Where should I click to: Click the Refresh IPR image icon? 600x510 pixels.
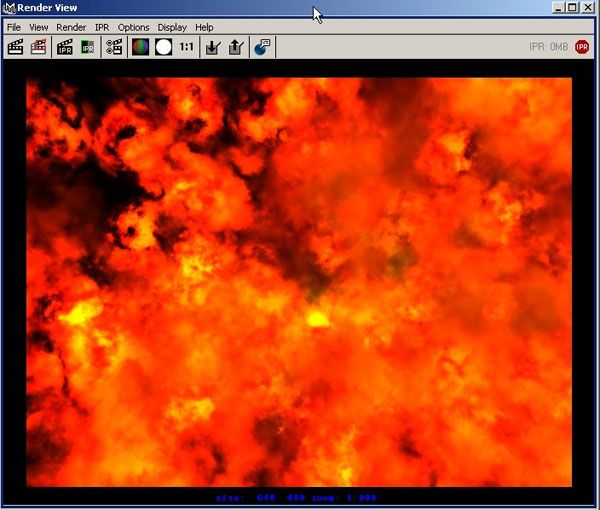tap(88, 46)
